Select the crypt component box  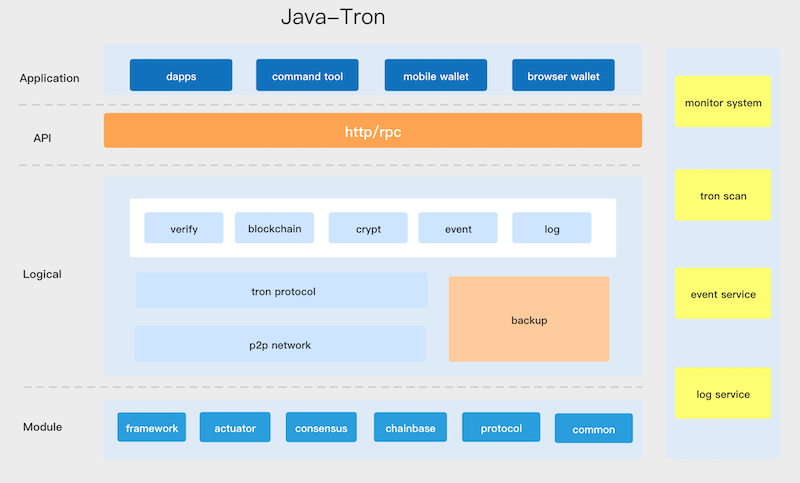click(368, 227)
